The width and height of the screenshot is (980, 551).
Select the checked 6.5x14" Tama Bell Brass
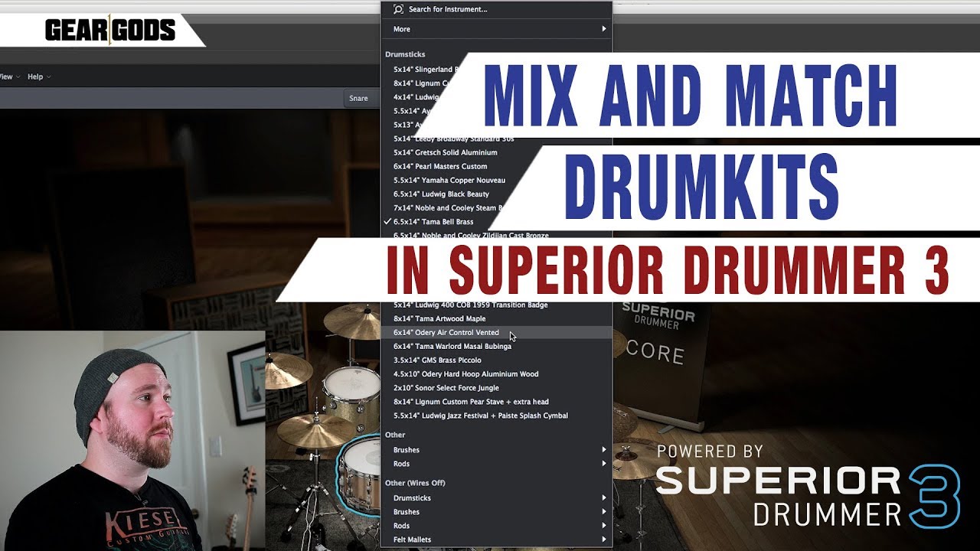tap(496, 221)
